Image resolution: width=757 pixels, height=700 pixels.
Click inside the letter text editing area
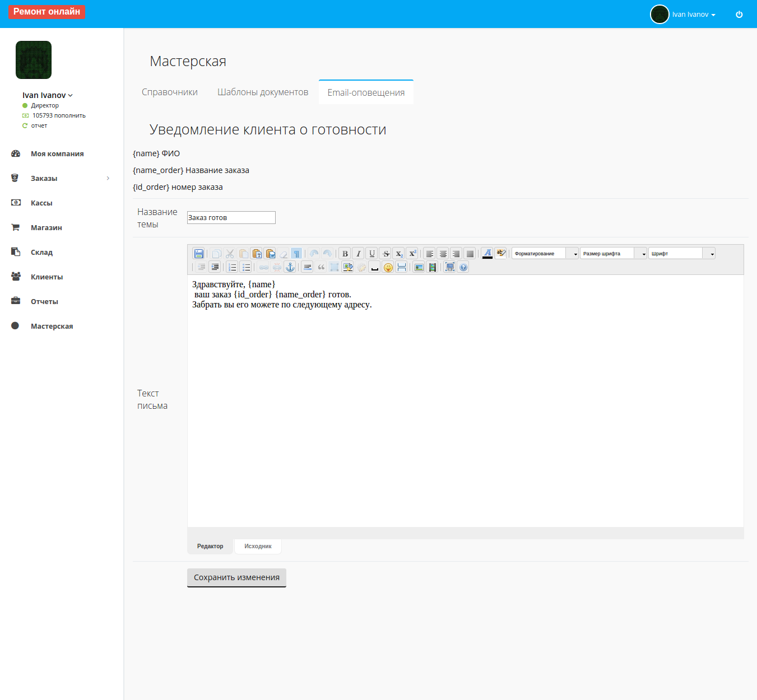click(x=466, y=401)
